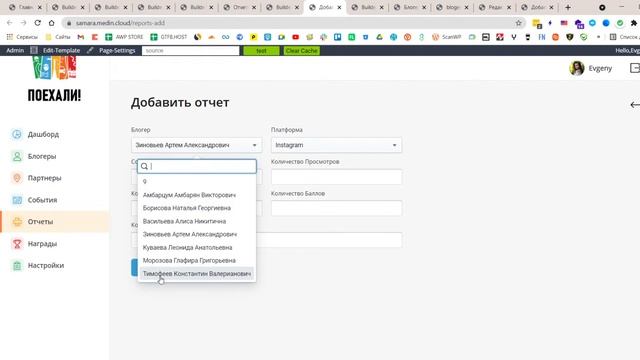This screenshot has width=640, height=360.
Task: Open the ScanWP bookmark
Action: pyautogui.click(x=447, y=37)
